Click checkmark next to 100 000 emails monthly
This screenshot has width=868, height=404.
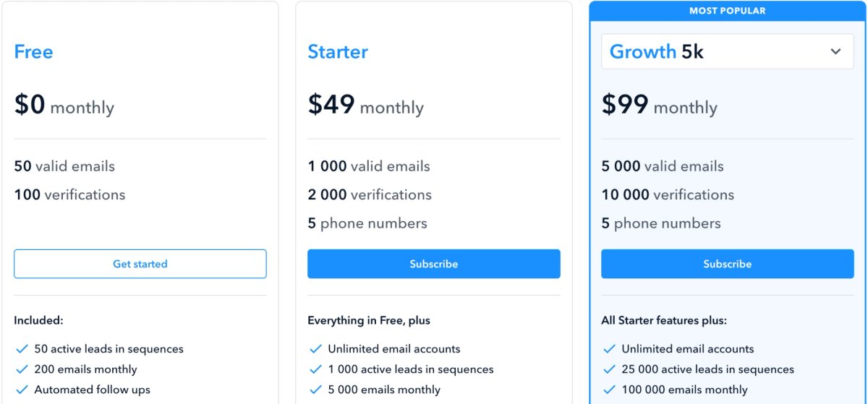(x=609, y=390)
